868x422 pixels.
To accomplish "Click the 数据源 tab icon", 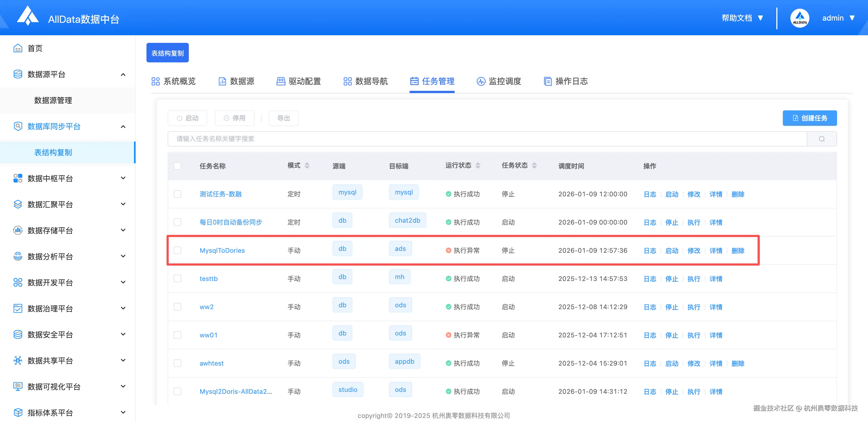I will [x=222, y=81].
